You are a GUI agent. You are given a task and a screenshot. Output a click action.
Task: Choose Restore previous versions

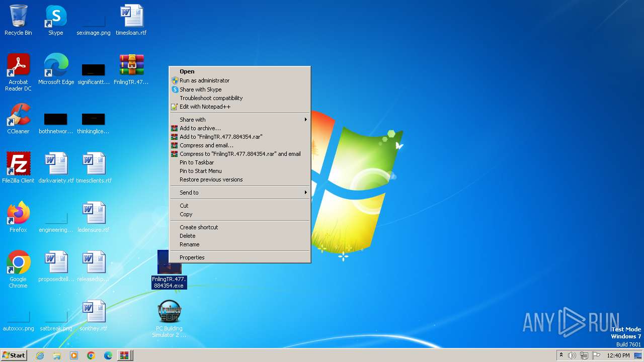point(239,179)
